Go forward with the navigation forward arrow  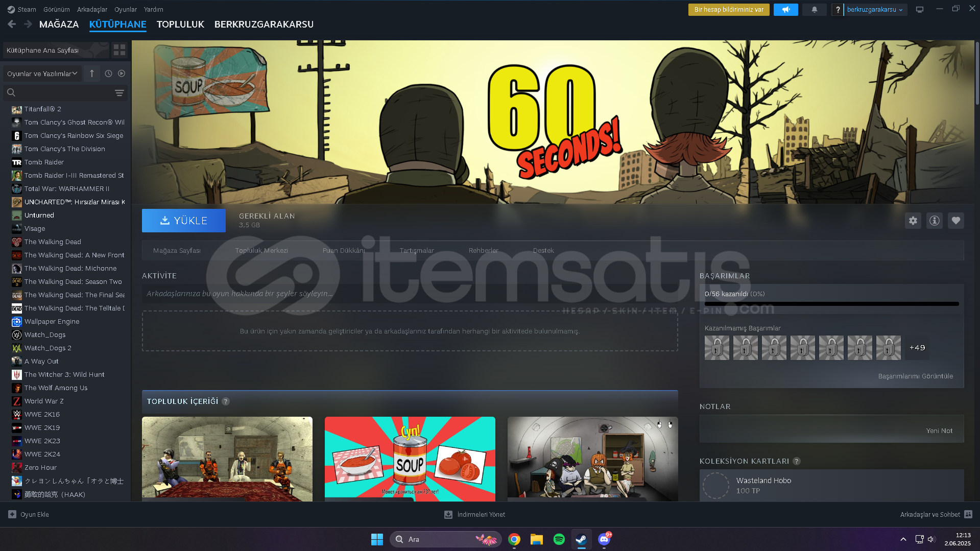28,24
